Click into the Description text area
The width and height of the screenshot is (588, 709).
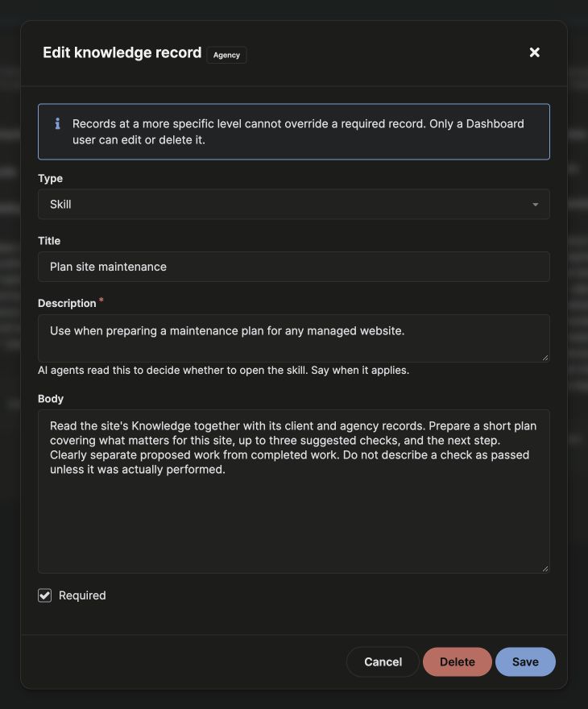[294, 338]
